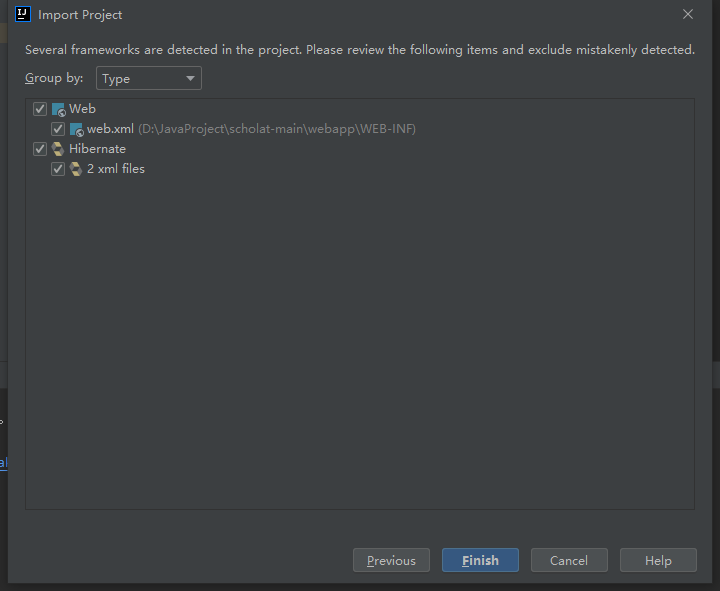Click the Hibernate framework icon
The height and width of the screenshot is (591, 720).
click(x=58, y=149)
